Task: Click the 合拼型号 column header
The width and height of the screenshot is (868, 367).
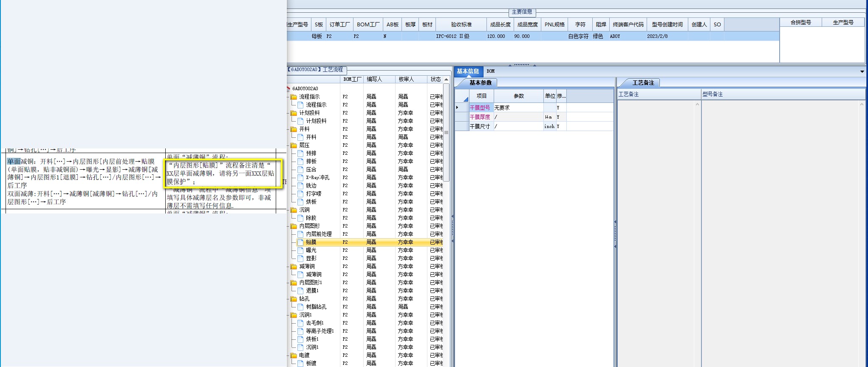Action: [801, 23]
